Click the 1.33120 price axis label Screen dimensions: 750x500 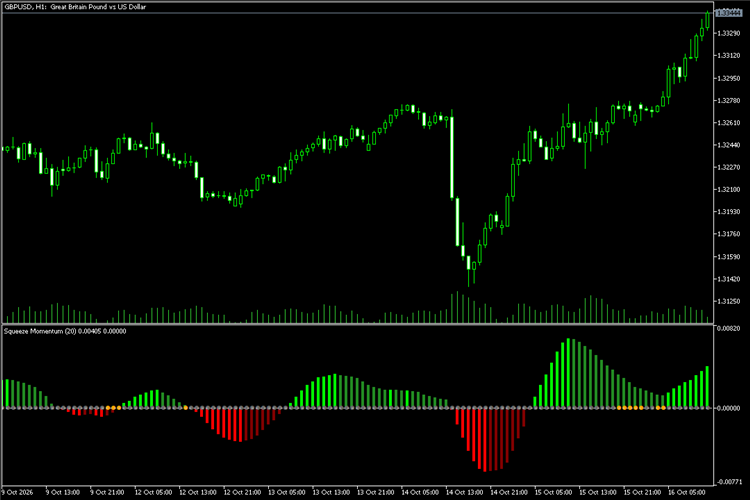click(728, 56)
